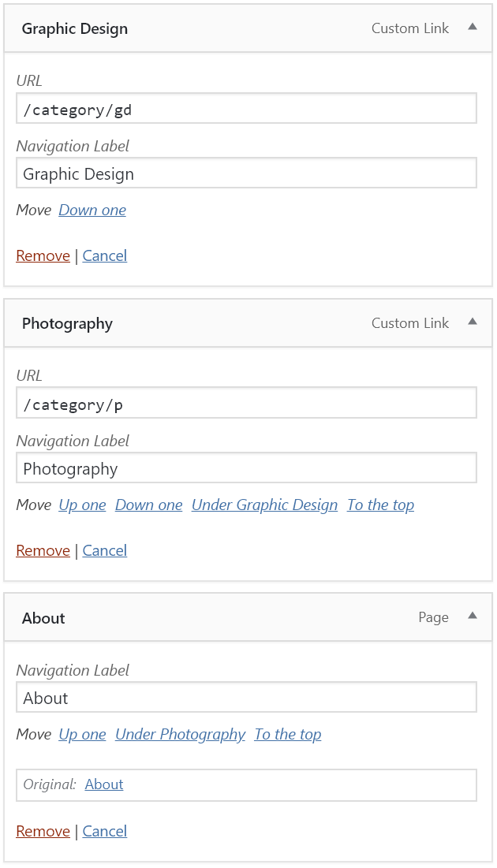Cancel edits to the Photography item

[x=104, y=549]
